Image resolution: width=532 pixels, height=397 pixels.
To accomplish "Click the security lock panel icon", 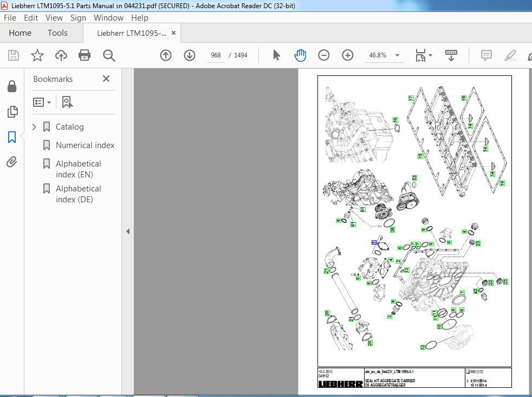I will click(12, 86).
